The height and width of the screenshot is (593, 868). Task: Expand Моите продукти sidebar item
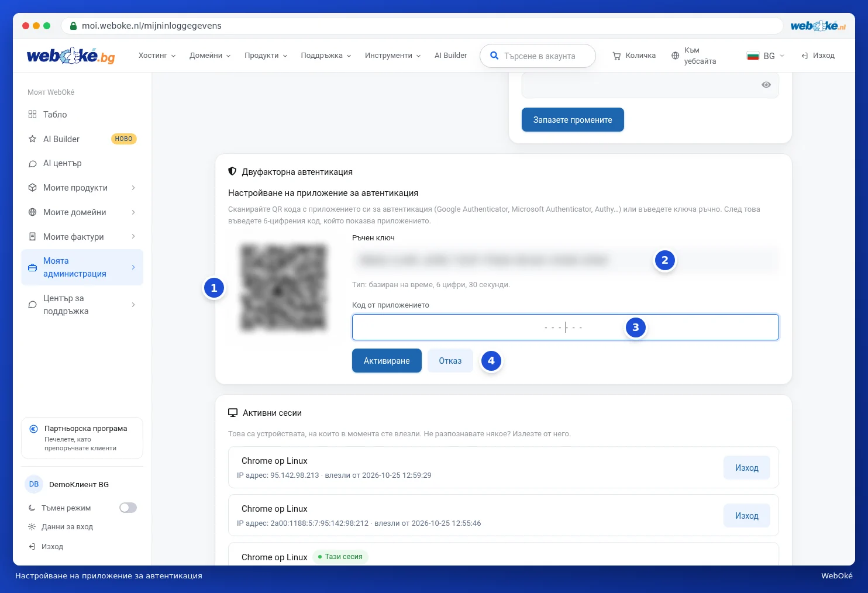click(x=82, y=188)
